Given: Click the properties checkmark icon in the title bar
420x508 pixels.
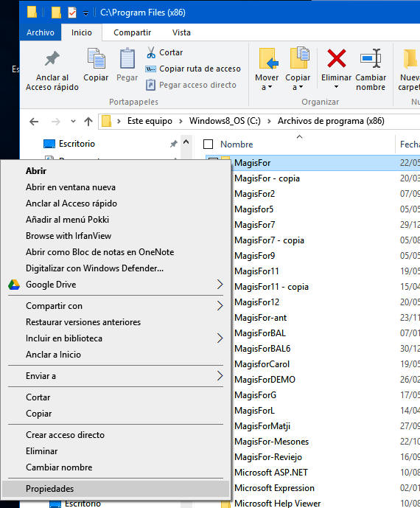Looking at the screenshot, I should [x=72, y=13].
